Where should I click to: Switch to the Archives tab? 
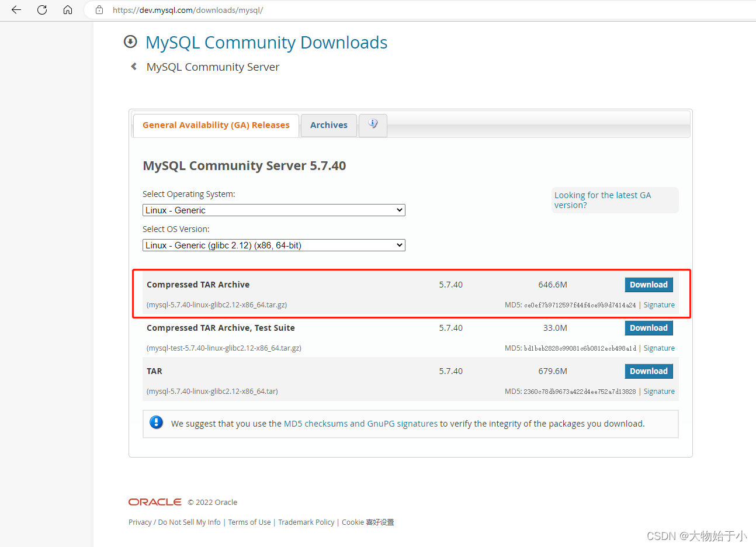(x=329, y=125)
